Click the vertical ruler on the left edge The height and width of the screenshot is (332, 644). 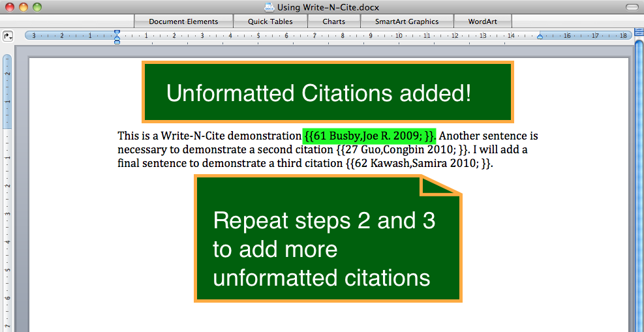tap(7, 193)
